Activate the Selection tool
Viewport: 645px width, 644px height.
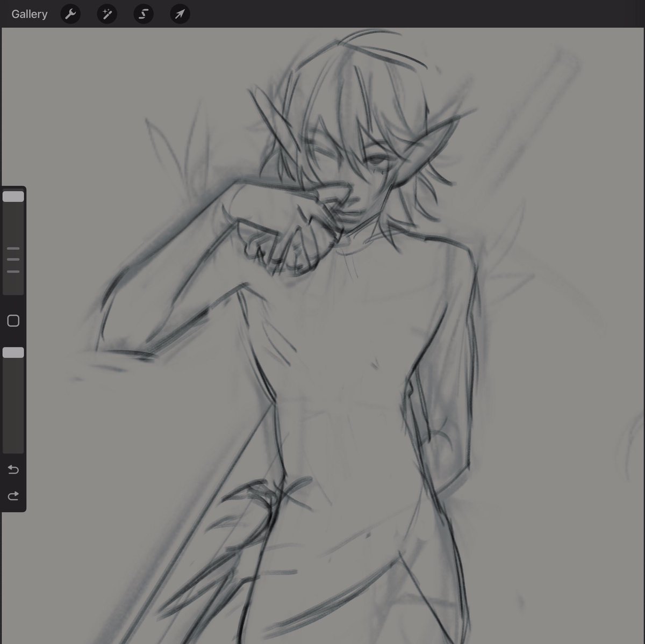pos(144,14)
